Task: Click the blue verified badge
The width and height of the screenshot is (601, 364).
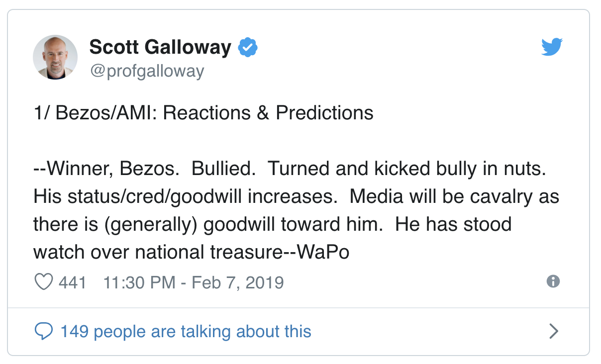Action: pyautogui.click(x=248, y=48)
